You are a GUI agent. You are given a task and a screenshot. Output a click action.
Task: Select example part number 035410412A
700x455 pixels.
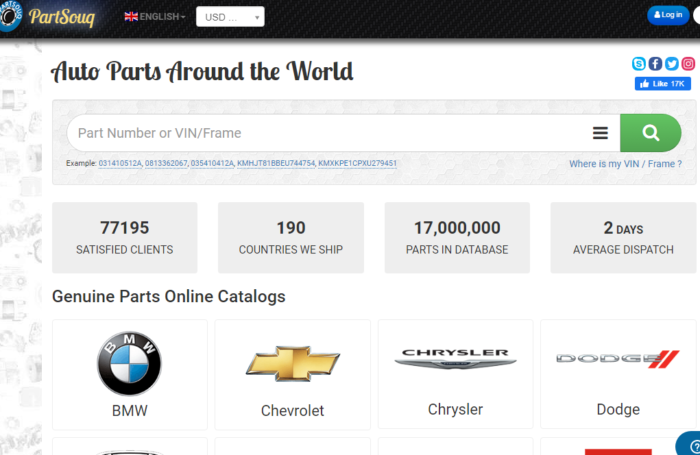(212, 163)
